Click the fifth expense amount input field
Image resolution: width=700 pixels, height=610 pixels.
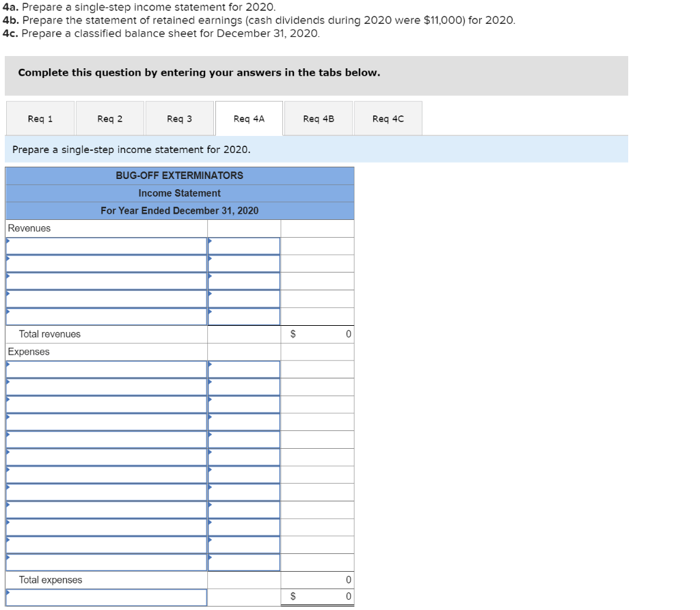(244, 440)
